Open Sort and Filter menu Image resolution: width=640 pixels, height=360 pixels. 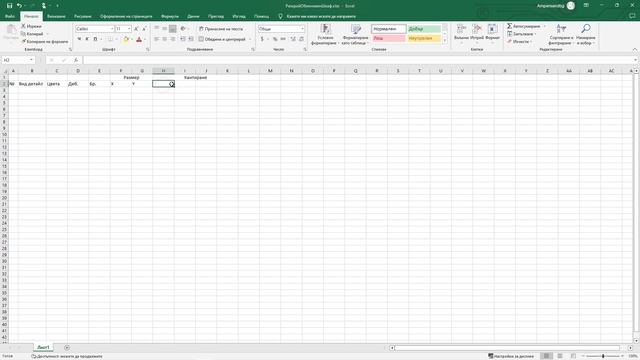pyautogui.click(x=561, y=34)
